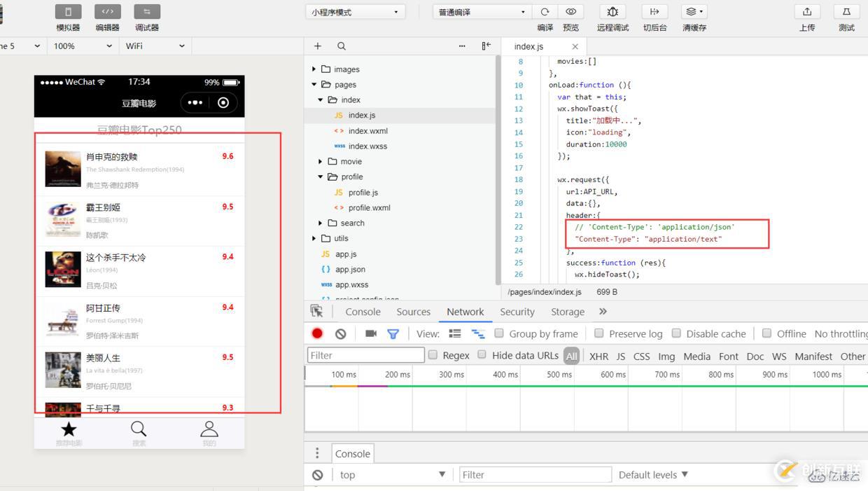Switch to the Security tab
868x491 pixels.
click(x=517, y=312)
